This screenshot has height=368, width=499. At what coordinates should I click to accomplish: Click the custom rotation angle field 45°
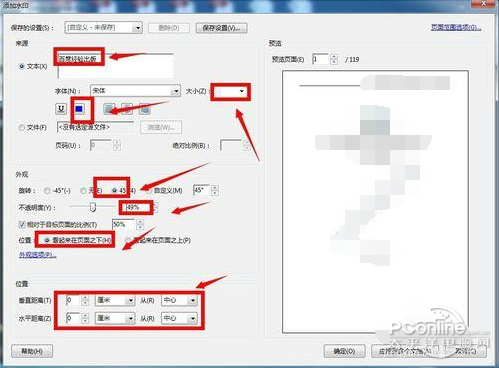[x=201, y=190]
